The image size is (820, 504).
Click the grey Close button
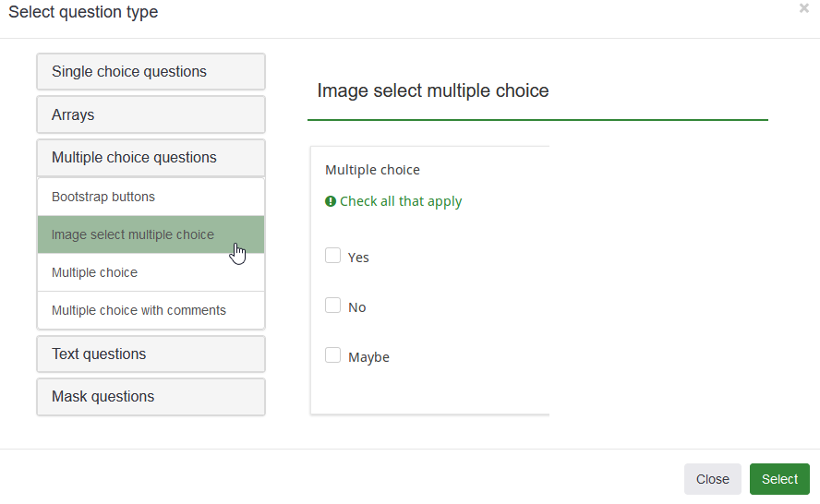click(x=712, y=479)
